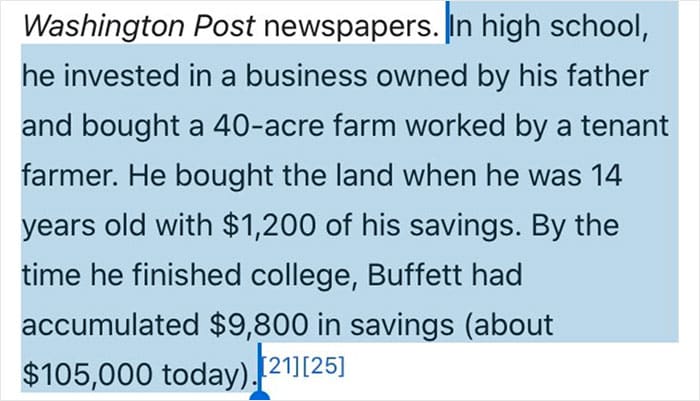Tap the selection start handle before "In"
The height and width of the screenshot is (401, 700).
pos(447,23)
